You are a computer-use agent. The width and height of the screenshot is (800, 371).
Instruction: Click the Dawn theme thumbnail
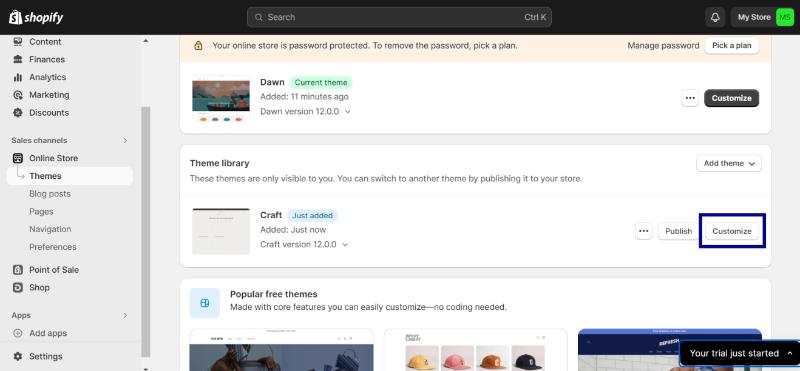click(221, 99)
